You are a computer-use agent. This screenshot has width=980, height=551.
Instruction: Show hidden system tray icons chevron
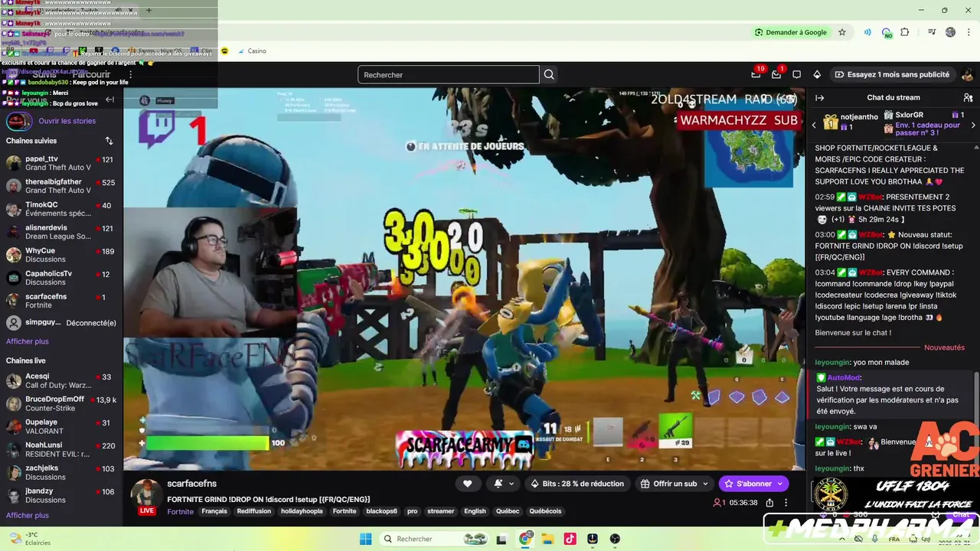click(x=841, y=539)
